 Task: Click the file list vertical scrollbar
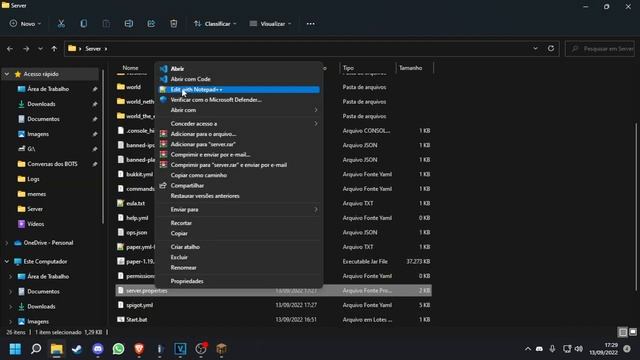(x=636, y=206)
